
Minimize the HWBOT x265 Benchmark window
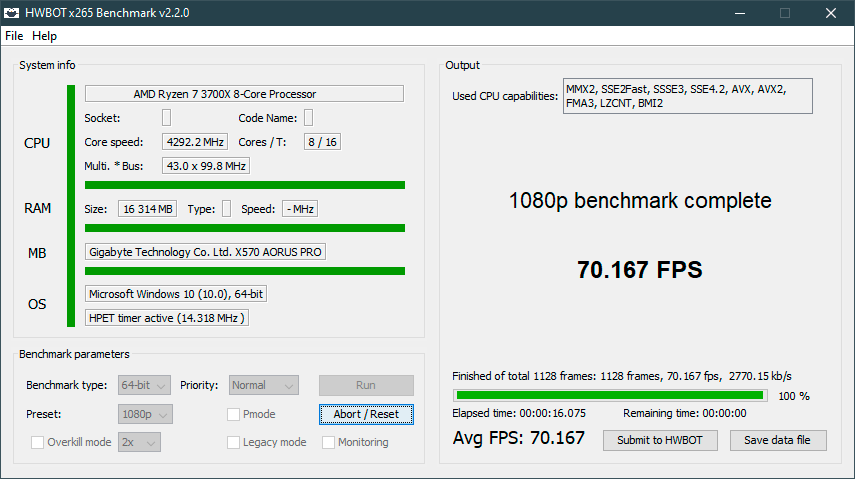tap(740, 13)
